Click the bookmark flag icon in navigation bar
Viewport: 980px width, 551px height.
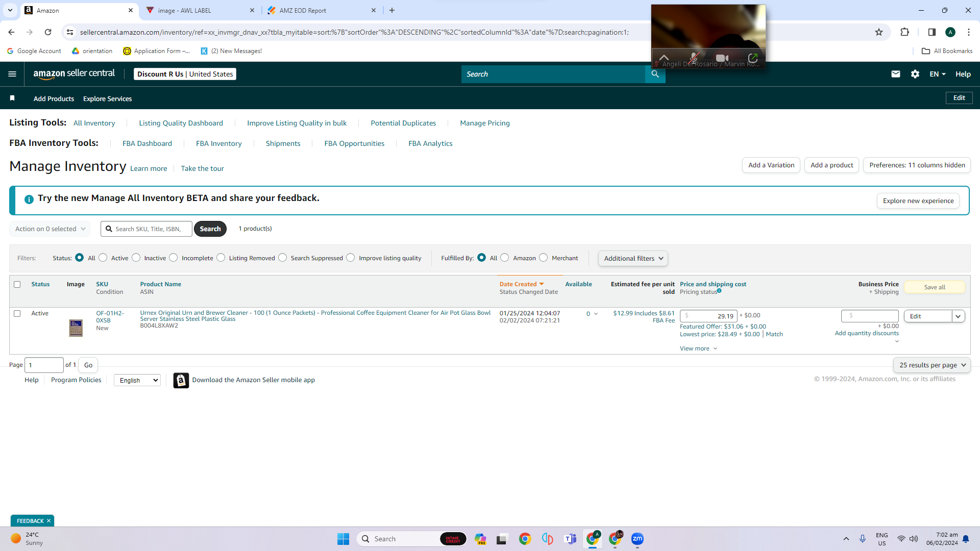coord(12,98)
